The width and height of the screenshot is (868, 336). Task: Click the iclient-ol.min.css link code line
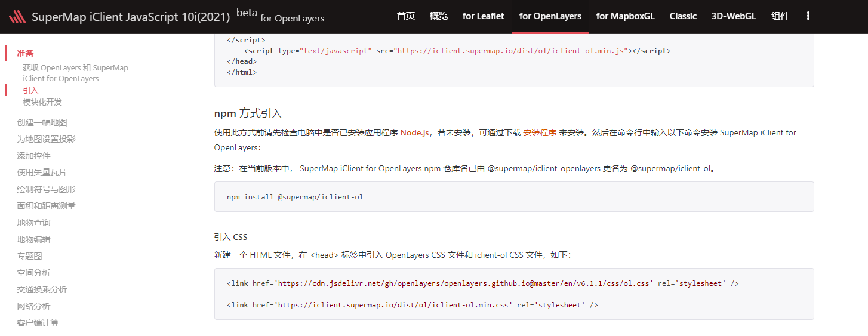tap(413, 305)
